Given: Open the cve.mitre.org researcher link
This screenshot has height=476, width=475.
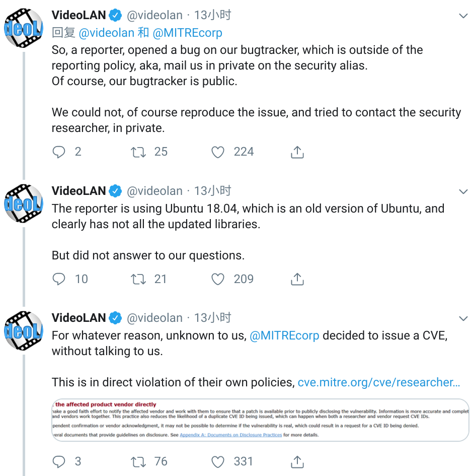Looking at the screenshot, I should tap(378, 382).
